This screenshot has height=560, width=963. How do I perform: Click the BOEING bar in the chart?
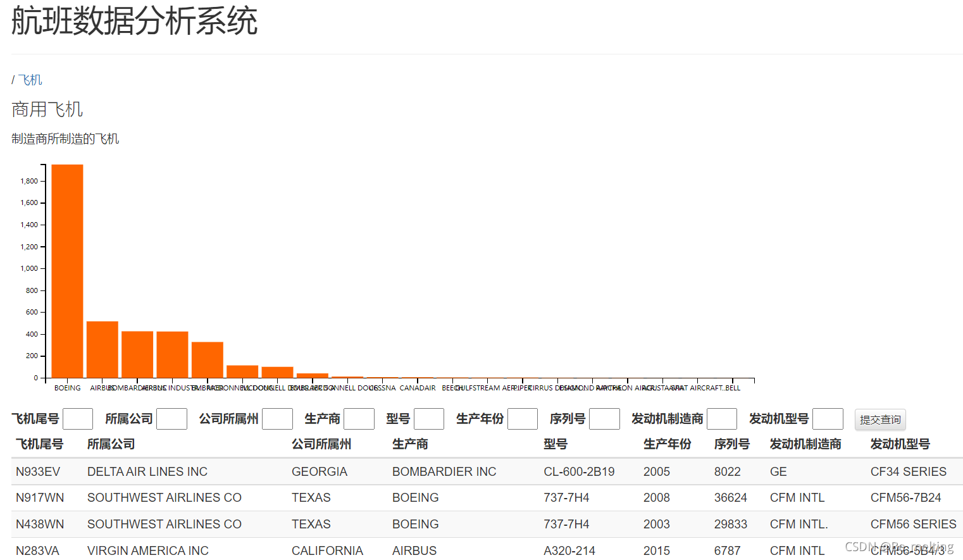[67, 271]
